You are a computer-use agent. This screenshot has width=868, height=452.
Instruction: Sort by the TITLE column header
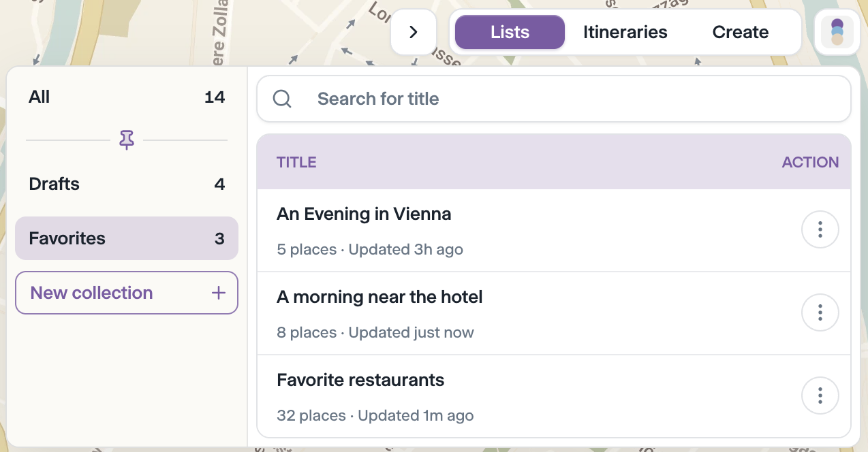[296, 162]
